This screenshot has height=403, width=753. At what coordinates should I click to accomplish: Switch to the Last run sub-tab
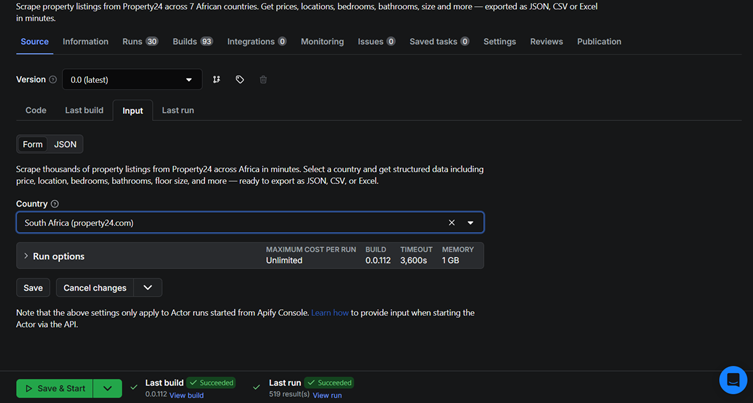[178, 110]
